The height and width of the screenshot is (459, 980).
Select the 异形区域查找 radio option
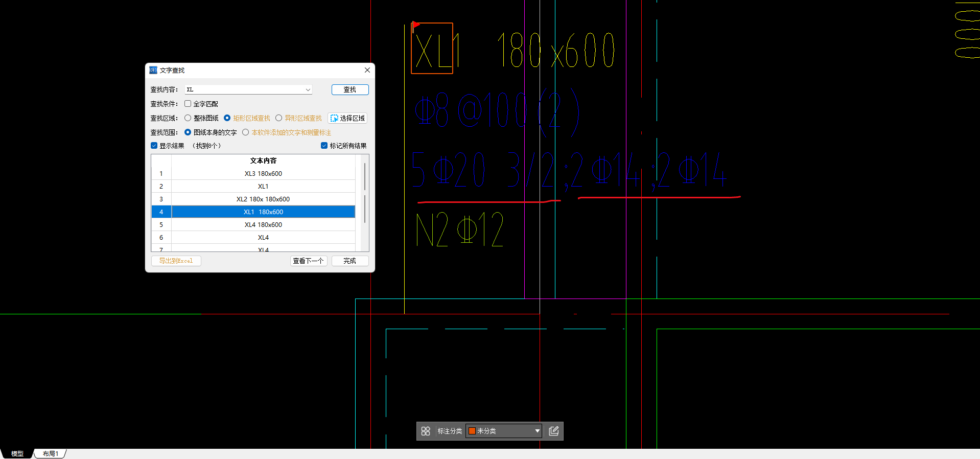[x=279, y=118]
